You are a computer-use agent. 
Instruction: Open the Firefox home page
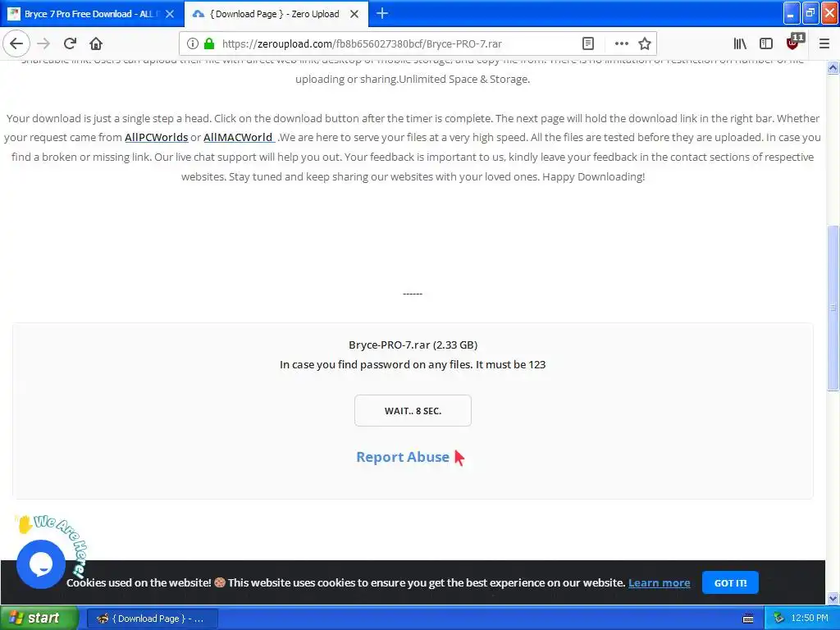pyautogui.click(x=96, y=43)
